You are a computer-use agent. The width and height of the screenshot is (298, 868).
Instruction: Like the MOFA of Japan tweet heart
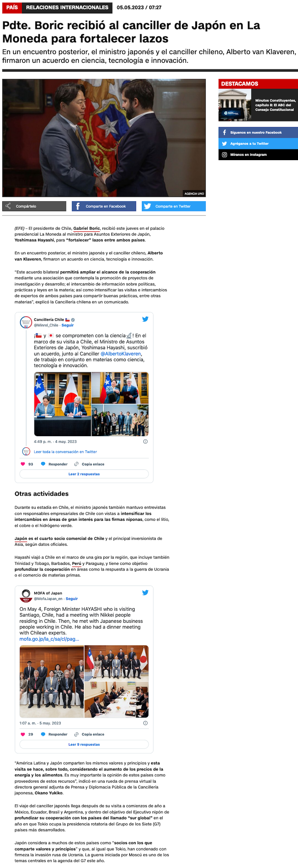23,734
